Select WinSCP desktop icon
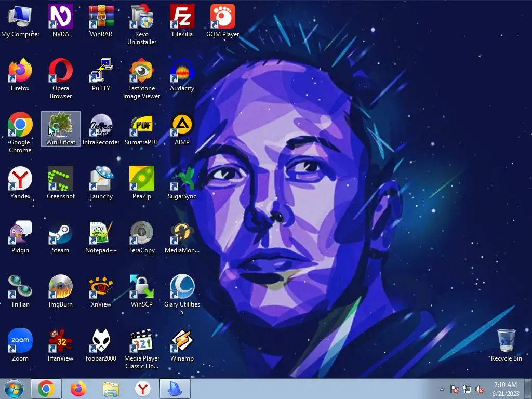 [142, 291]
